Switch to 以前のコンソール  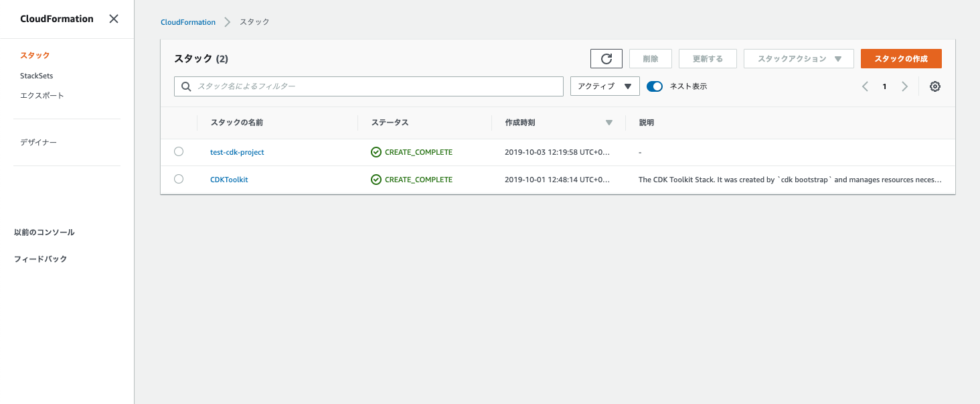tap(44, 232)
